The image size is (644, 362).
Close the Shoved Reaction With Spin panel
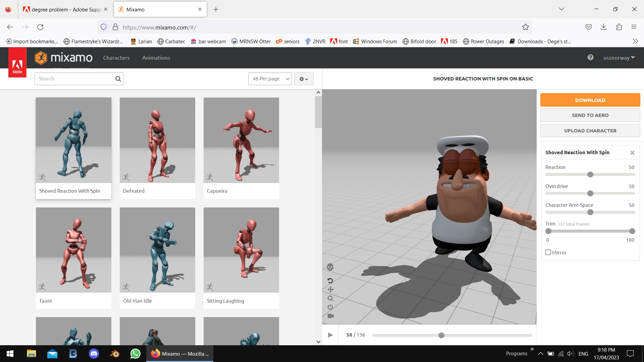click(x=632, y=153)
